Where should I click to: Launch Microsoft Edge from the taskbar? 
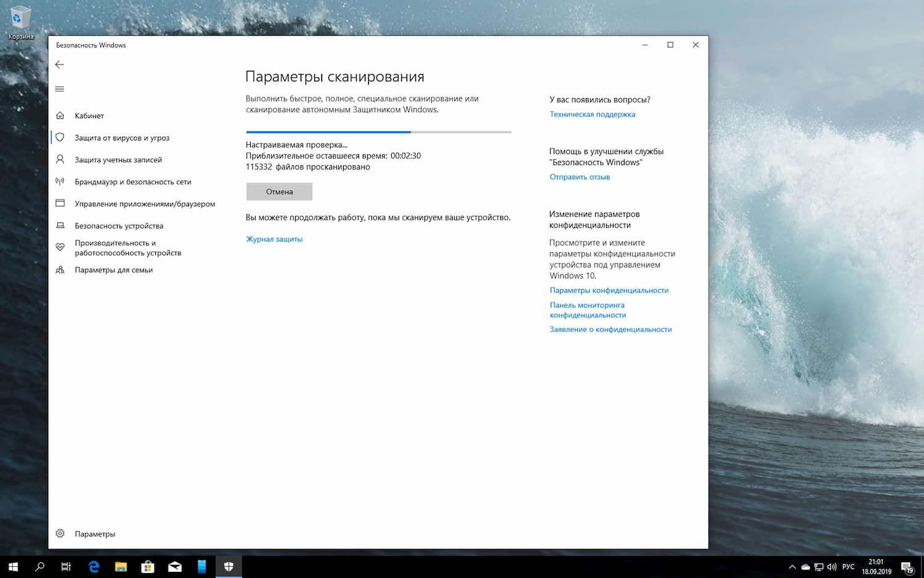93,566
